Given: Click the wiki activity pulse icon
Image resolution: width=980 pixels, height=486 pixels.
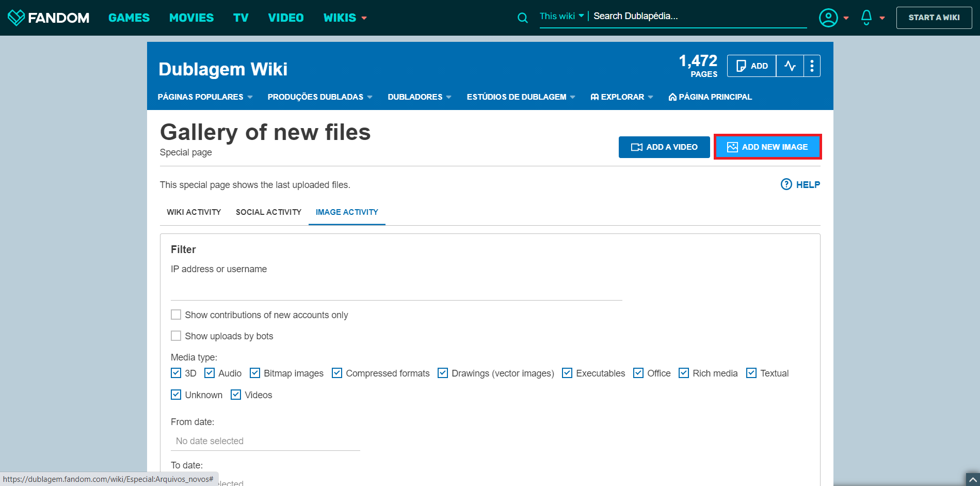Looking at the screenshot, I should pos(790,66).
